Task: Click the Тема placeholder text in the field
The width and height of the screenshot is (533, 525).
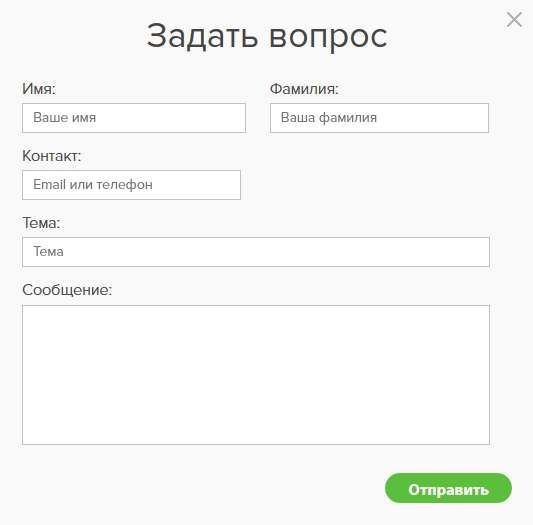Action: pos(48,252)
